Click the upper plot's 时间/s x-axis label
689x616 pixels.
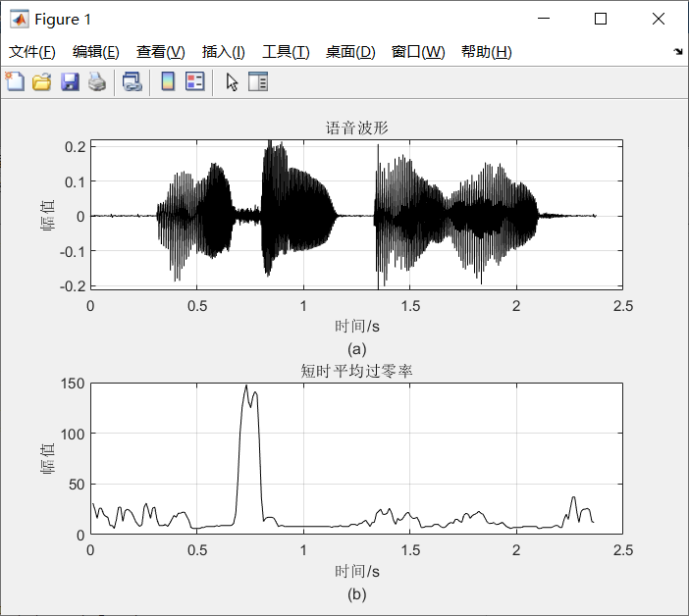357,327
